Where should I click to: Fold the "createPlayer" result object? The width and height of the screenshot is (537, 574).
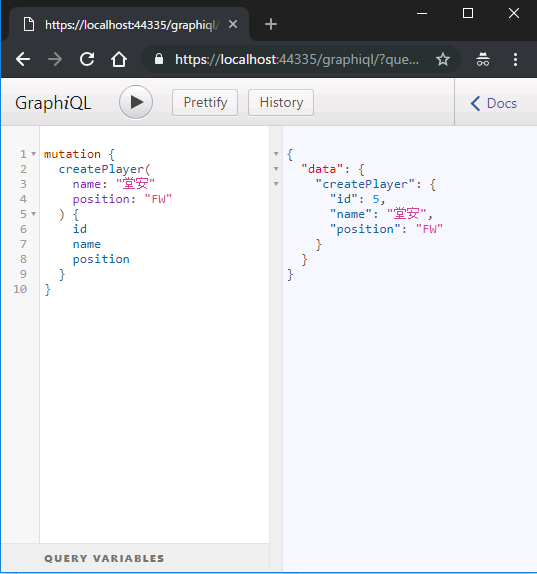pyautogui.click(x=276, y=184)
